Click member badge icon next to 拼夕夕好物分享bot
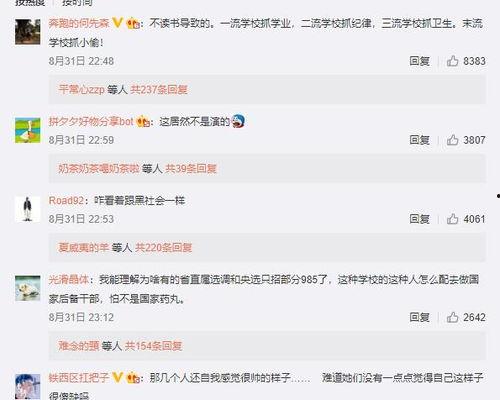Image resolution: width=500 pixels, height=400 pixels. click(143, 121)
